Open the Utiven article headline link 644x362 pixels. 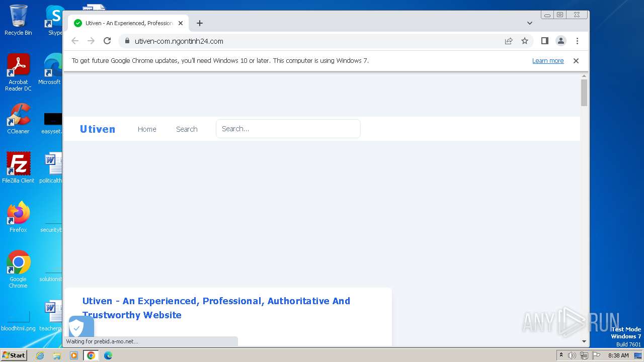point(216,308)
